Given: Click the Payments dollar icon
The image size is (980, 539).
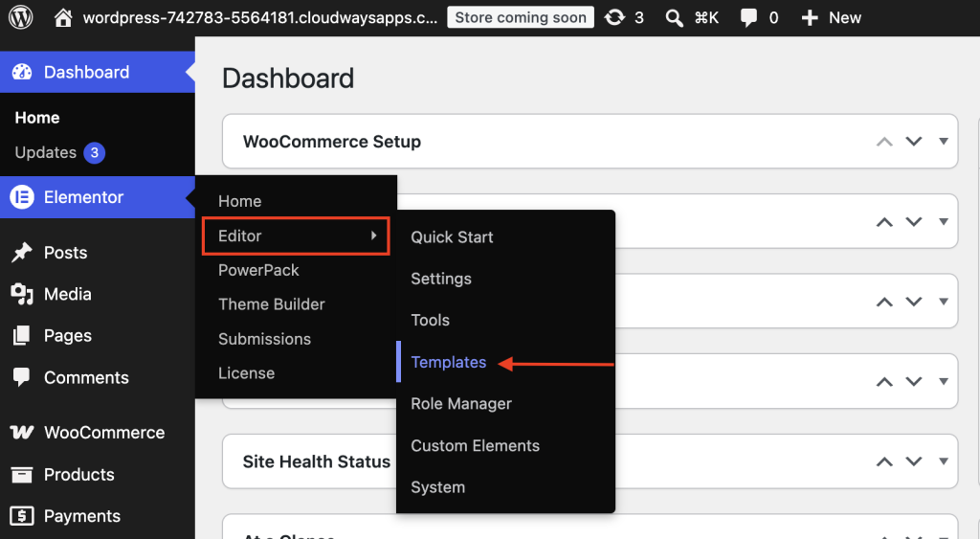Looking at the screenshot, I should pyautogui.click(x=22, y=516).
